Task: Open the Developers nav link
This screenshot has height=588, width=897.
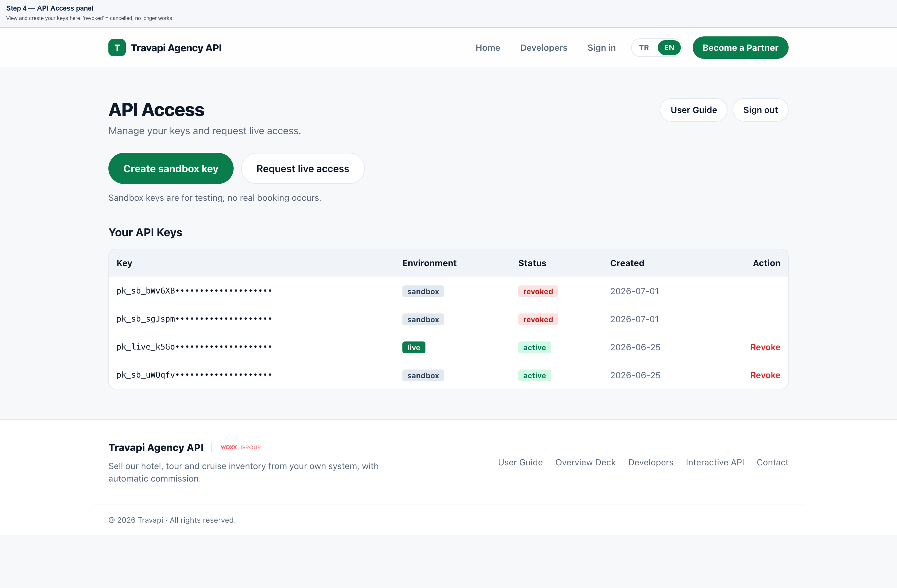Action: [543, 48]
